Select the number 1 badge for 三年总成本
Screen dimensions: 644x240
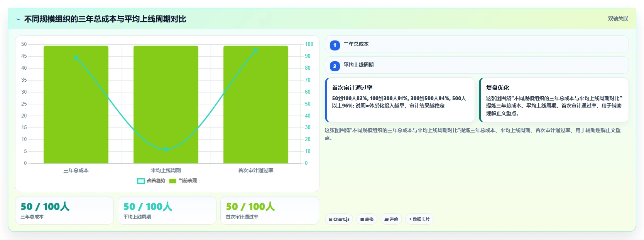(x=335, y=45)
